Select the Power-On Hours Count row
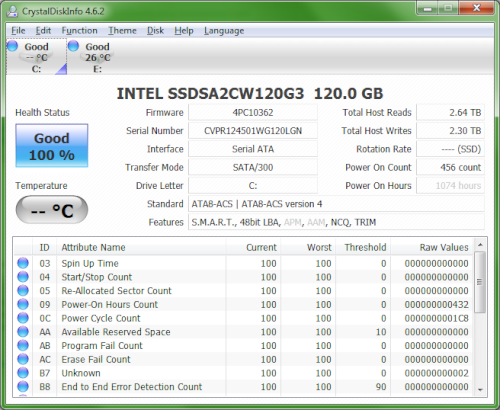Viewport: 500px width, 410px height. click(243, 304)
